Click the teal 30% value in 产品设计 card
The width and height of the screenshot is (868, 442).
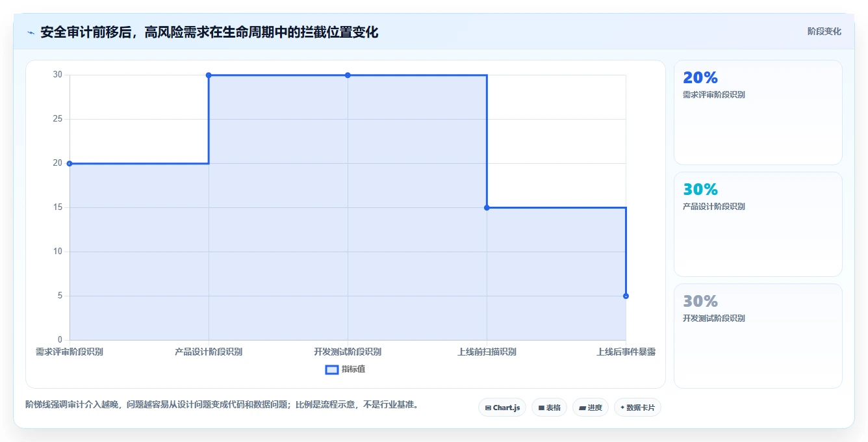(700, 189)
